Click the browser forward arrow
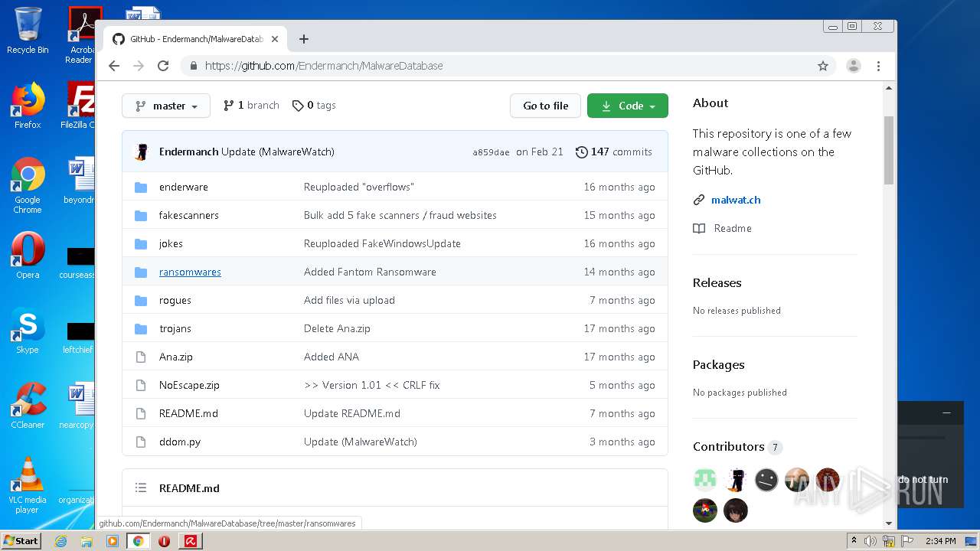This screenshot has width=980, height=551. [139, 66]
